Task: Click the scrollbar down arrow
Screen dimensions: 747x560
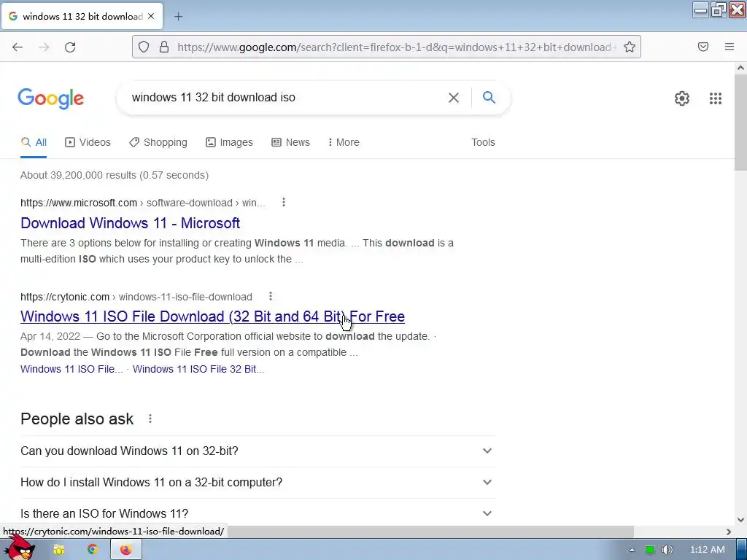Action: tap(740, 520)
